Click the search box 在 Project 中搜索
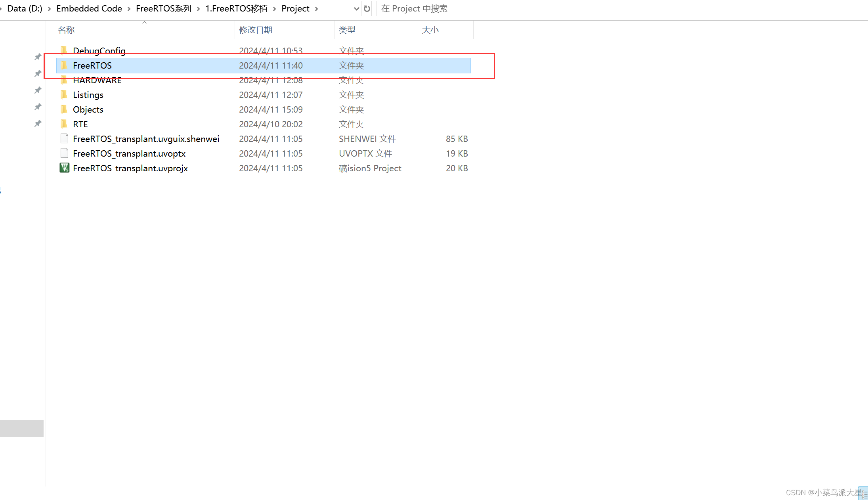868x500 pixels. [622, 9]
